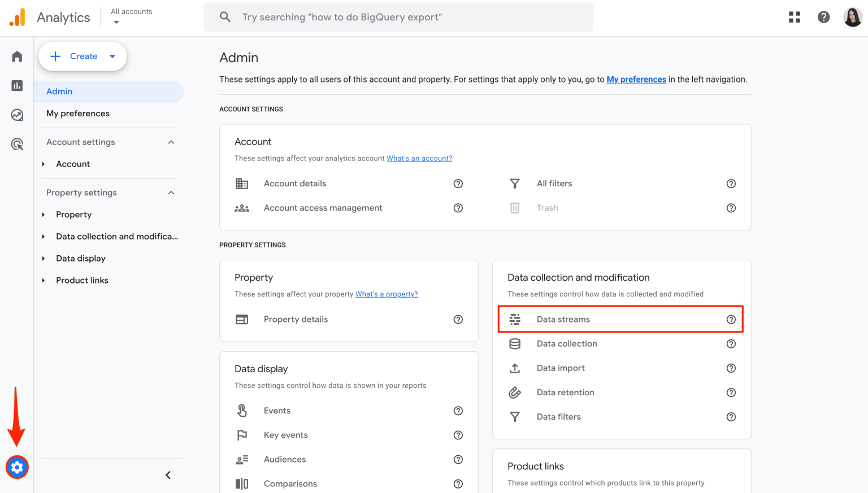
Task: Click the Analytics search field
Action: point(398,17)
